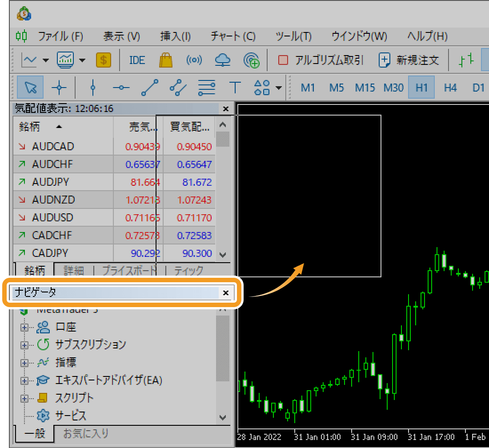489x448 pixels.
Task: Expand the chart type dropdown arrow
Action: 46,60
